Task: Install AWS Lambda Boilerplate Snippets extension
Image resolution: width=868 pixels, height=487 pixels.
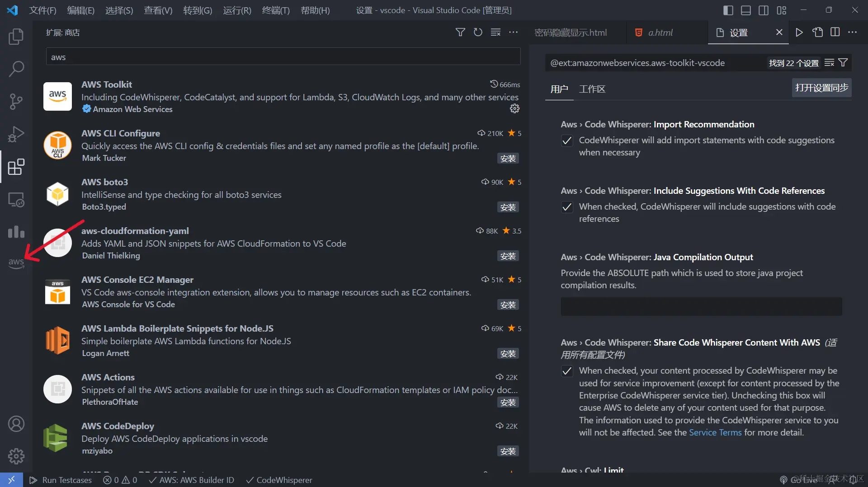Action: click(508, 354)
